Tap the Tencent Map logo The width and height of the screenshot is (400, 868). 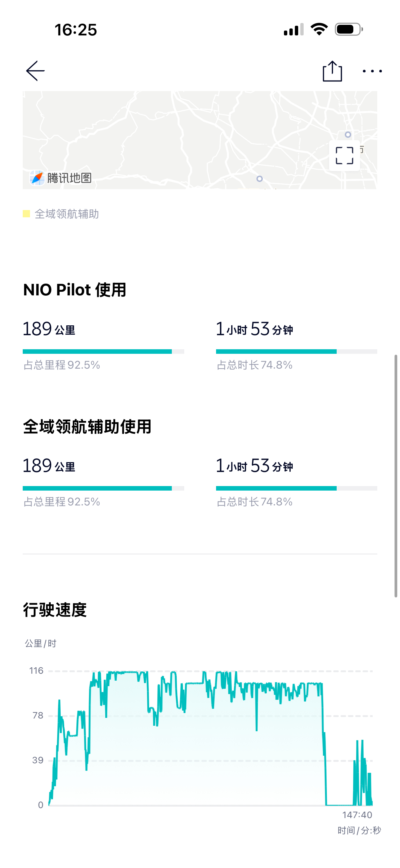pyautogui.click(x=61, y=178)
